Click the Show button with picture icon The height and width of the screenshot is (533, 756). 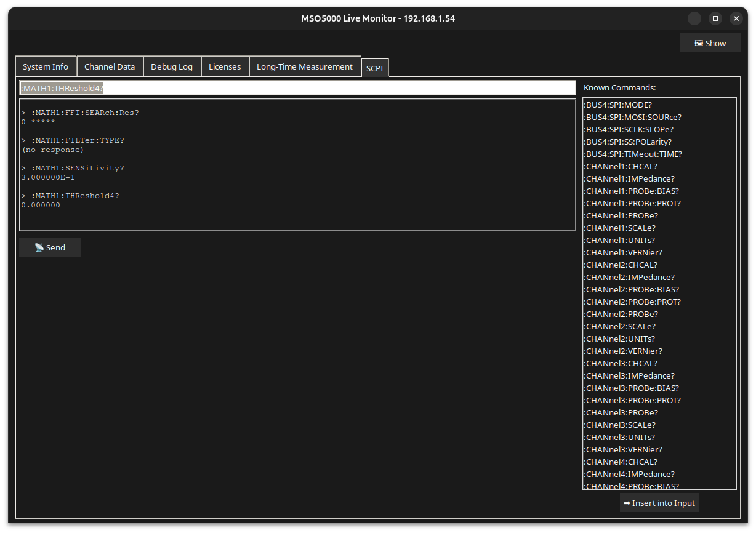click(710, 43)
